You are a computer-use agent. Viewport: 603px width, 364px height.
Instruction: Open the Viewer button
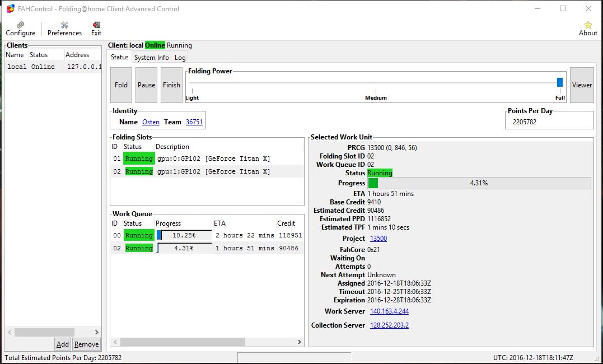click(582, 85)
